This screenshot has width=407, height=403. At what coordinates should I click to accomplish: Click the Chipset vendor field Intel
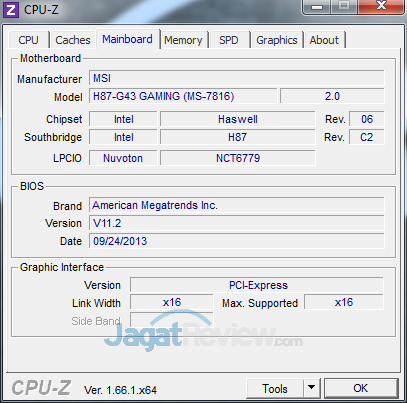123,119
